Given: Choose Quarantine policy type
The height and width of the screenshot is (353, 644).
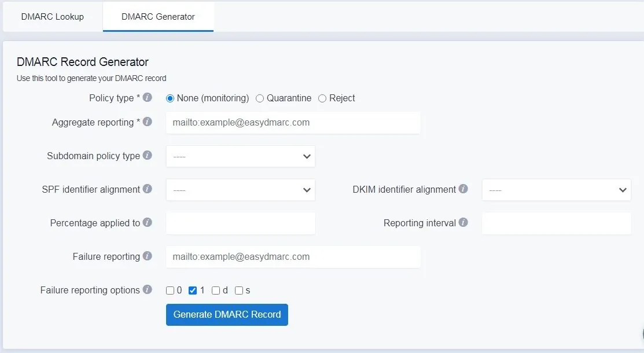Looking at the screenshot, I should pyautogui.click(x=260, y=98).
